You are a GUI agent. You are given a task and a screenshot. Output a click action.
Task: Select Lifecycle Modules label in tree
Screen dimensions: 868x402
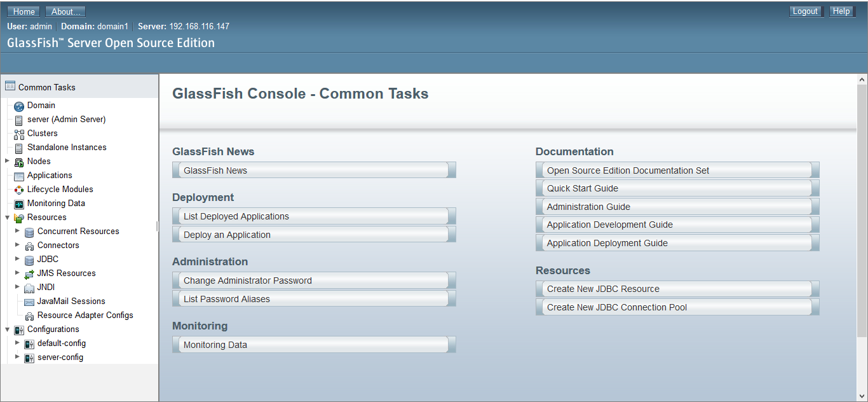[60, 189]
